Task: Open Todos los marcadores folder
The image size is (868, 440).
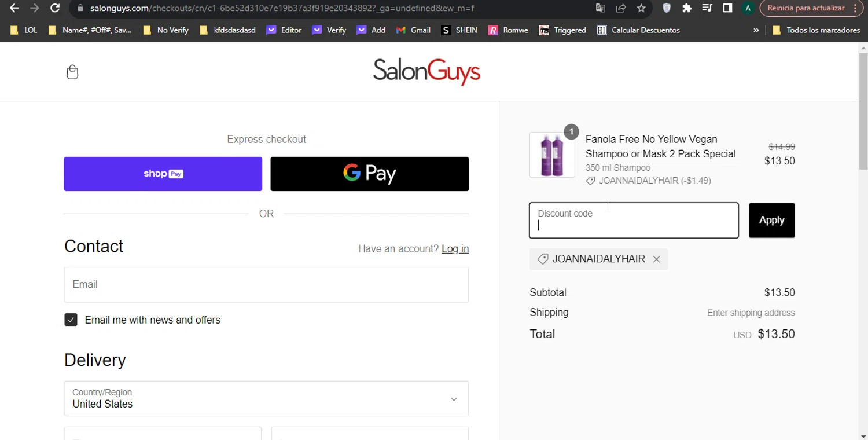Action: point(816,30)
